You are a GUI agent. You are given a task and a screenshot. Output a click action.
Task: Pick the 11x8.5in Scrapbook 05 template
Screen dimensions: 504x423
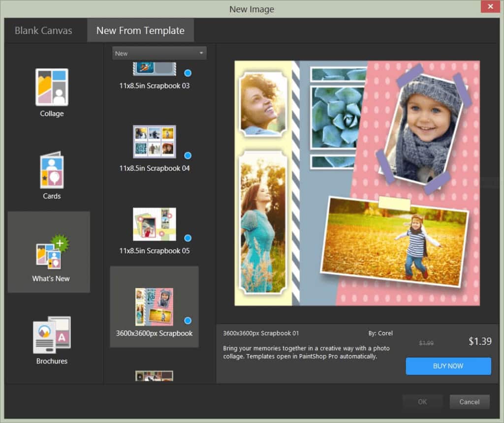click(x=154, y=224)
